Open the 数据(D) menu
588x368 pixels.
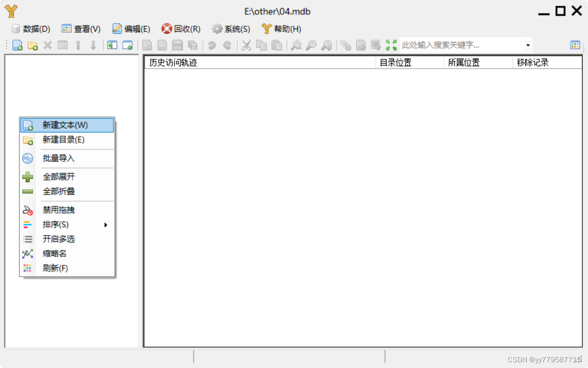(x=31, y=29)
